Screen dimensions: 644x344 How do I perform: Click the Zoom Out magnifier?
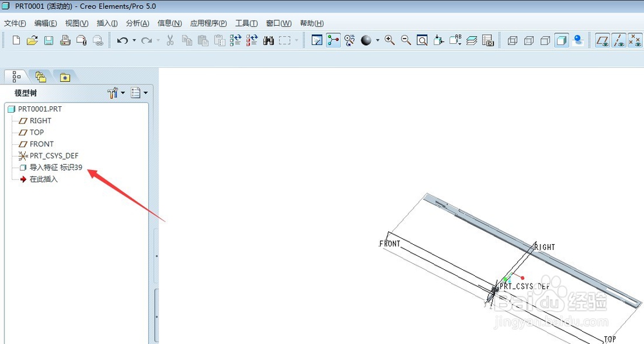pos(406,41)
